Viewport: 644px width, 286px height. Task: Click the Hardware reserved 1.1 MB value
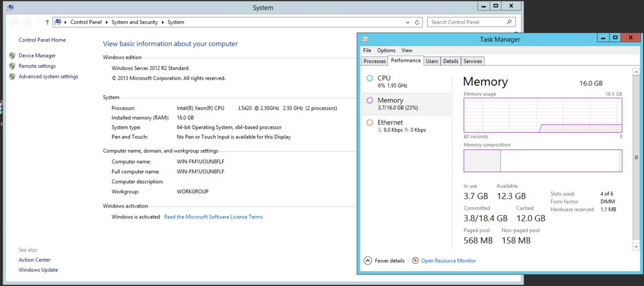click(608, 209)
